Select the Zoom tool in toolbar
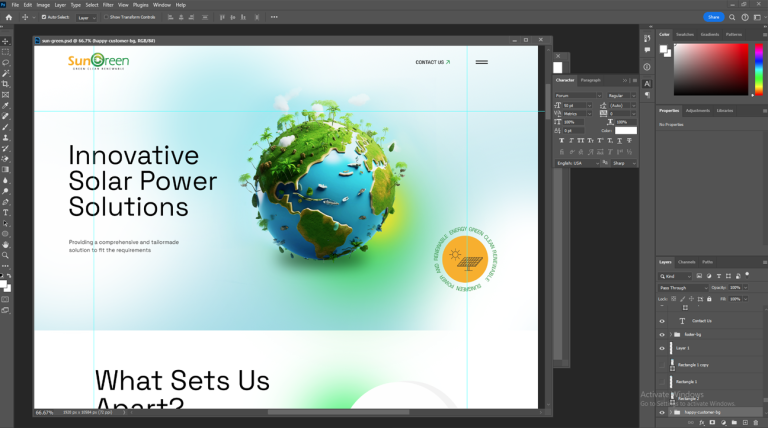The image size is (768, 428). (x=5, y=255)
